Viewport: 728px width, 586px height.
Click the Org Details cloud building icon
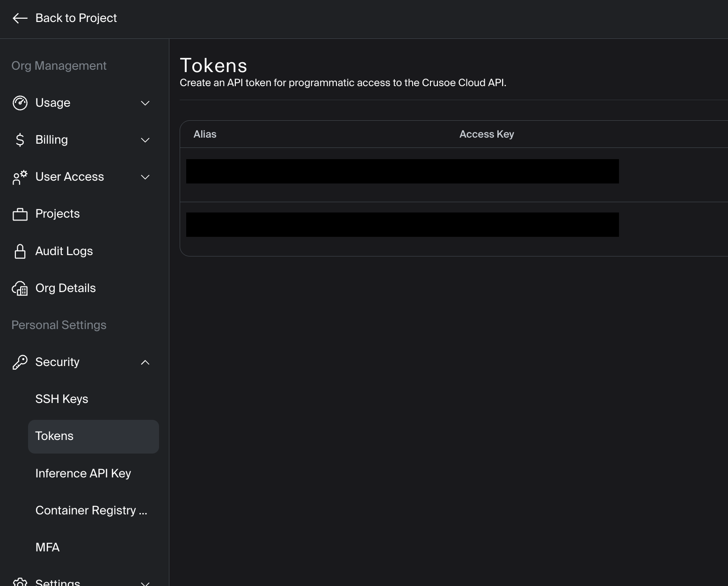pyautogui.click(x=20, y=288)
